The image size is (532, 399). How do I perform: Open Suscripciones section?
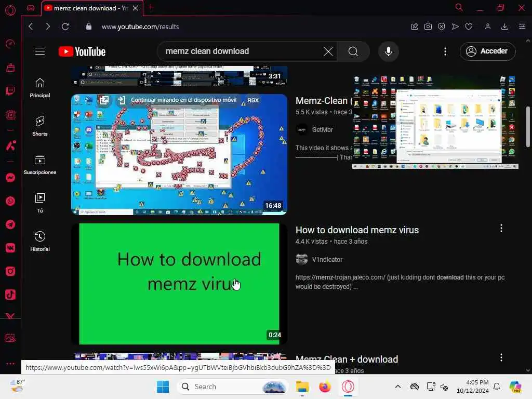(40, 165)
